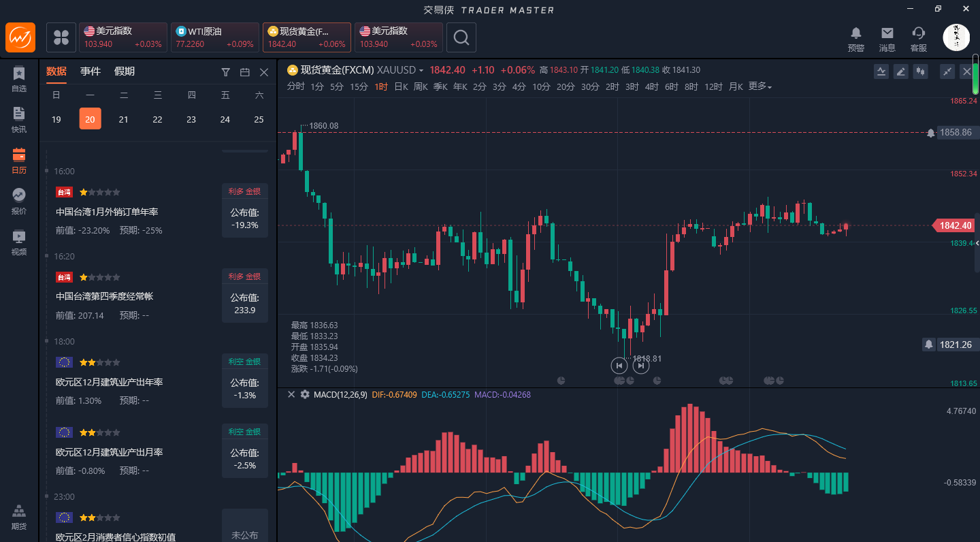Pick date 19 in the calendar week
The height and width of the screenshot is (542, 980).
click(56, 119)
